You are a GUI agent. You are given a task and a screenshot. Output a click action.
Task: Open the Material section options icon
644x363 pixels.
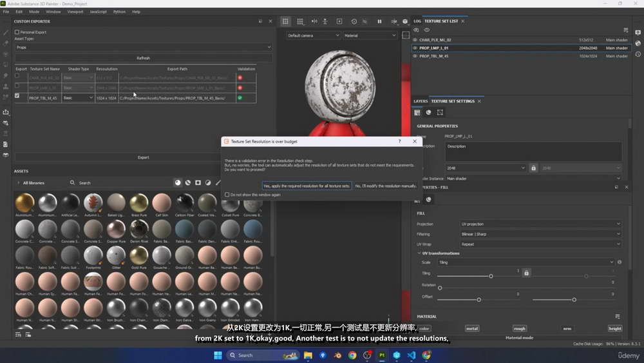click(618, 317)
